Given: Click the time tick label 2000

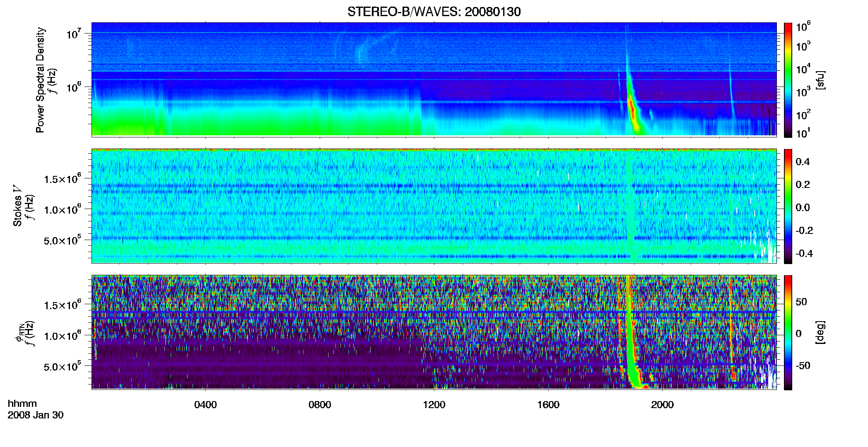Looking at the screenshot, I should pos(662,405).
